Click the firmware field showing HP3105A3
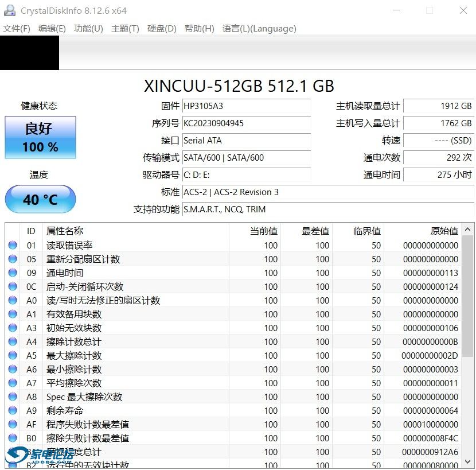Viewport: 476px width, 470px height. coord(247,106)
